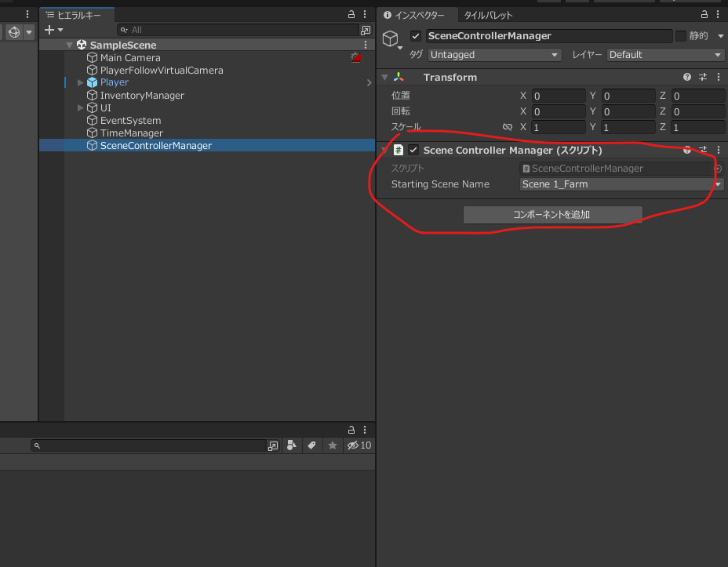Open the Transform help reference icon
Viewport: 728px width, 567px height.
687,77
